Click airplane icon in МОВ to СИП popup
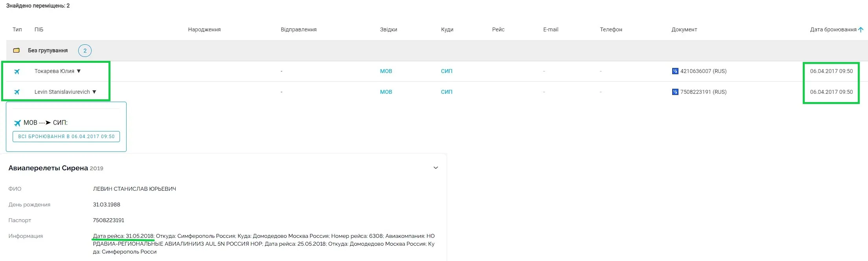 pyautogui.click(x=17, y=123)
